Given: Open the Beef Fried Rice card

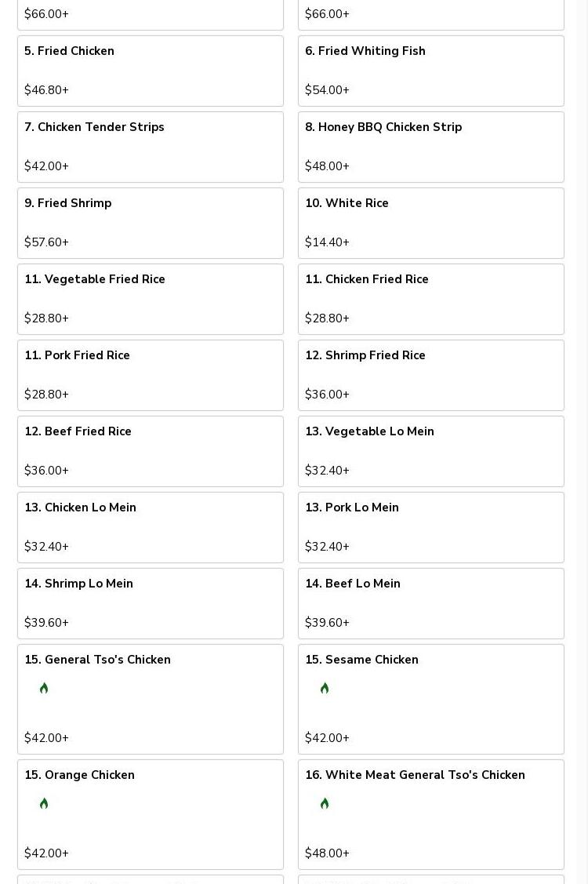Looking at the screenshot, I should pyautogui.click(x=151, y=452).
